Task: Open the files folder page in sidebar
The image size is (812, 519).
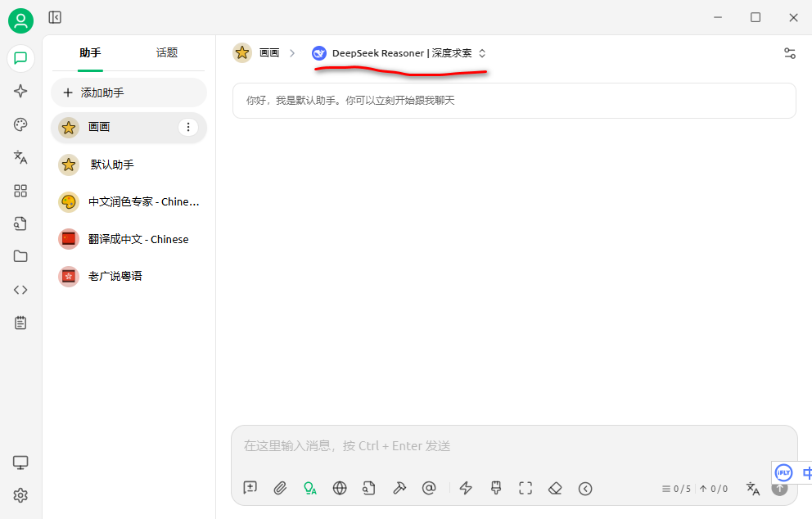Action: pos(20,256)
